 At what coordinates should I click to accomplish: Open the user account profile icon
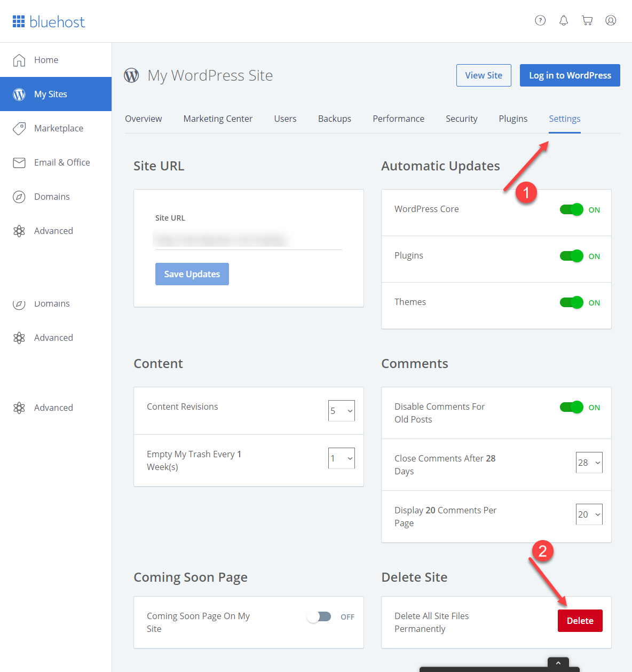(611, 20)
